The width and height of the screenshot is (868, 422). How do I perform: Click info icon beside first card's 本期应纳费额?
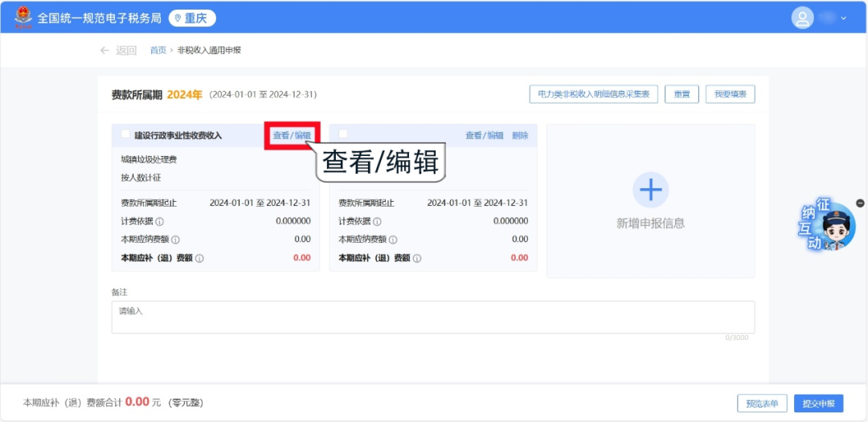(x=175, y=240)
